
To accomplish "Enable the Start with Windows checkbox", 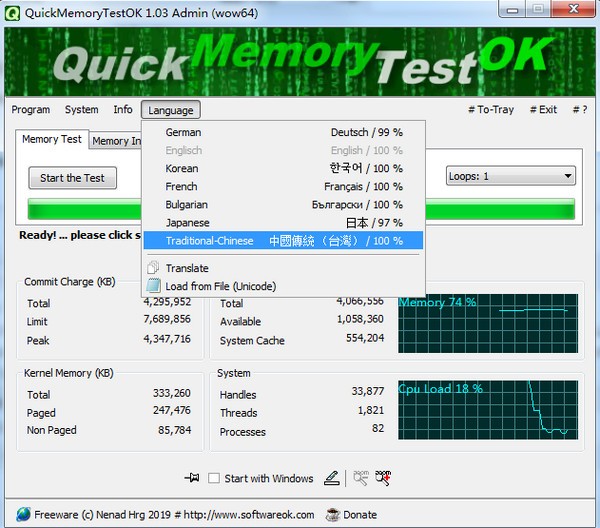I will point(214,479).
